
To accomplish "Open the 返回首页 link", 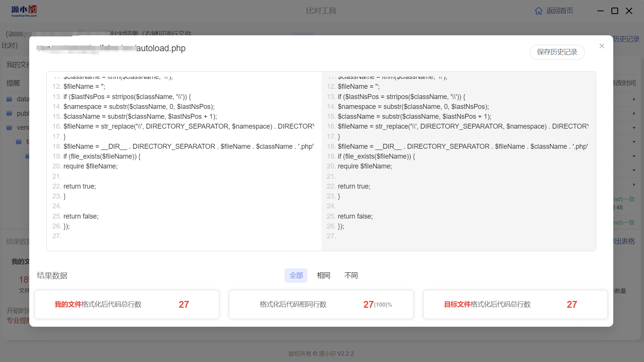I will coord(559,11).
